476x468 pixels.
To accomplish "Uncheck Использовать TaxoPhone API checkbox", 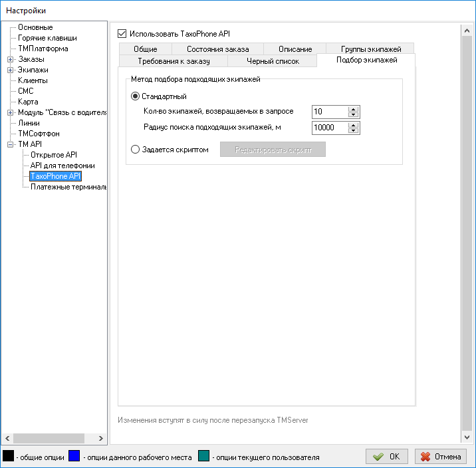I will [122, 33].
